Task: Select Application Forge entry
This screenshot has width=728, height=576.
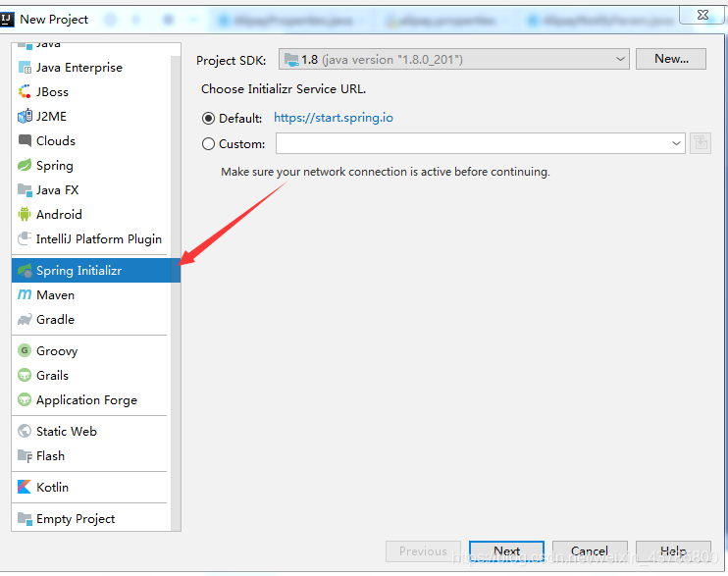Action: coord(91,399)
